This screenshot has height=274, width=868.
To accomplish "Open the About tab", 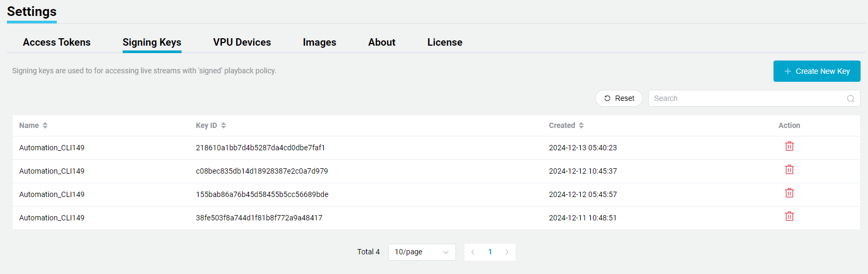I will pyautogui.click(x=382, y=42).
